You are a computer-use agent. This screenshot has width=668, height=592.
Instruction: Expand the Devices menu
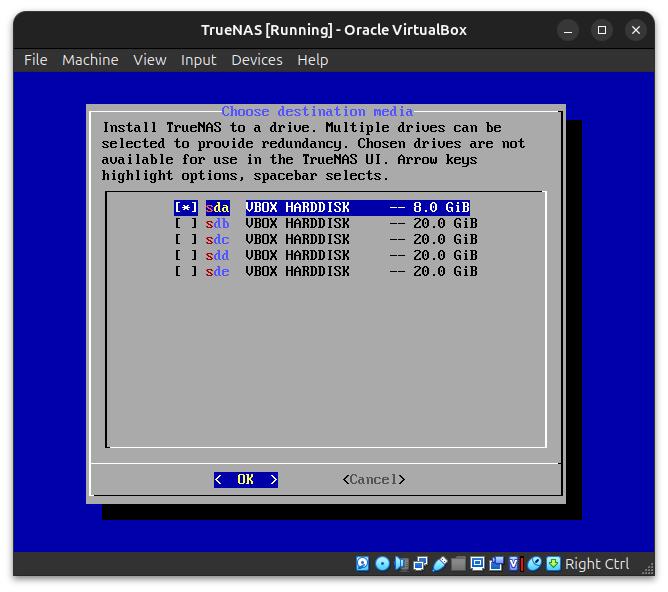click(256, 60)
